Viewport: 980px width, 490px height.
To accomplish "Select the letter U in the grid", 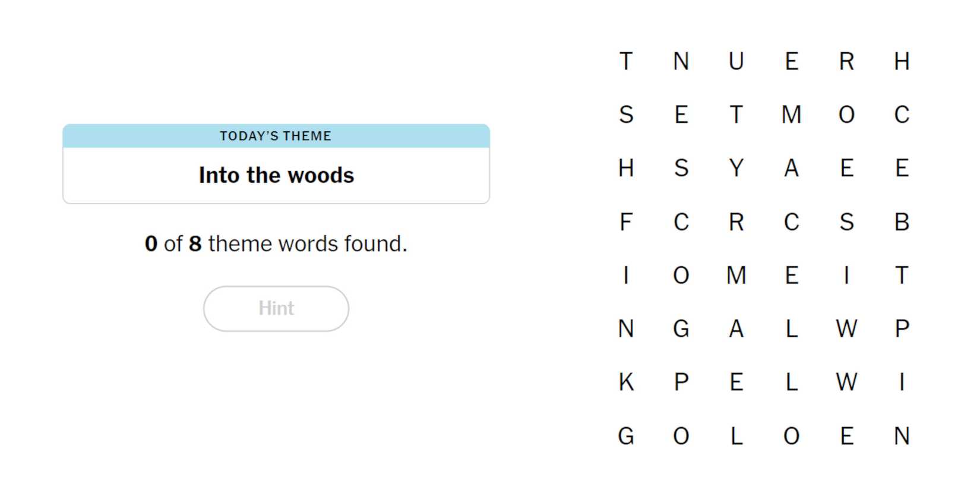I will 736,61.
